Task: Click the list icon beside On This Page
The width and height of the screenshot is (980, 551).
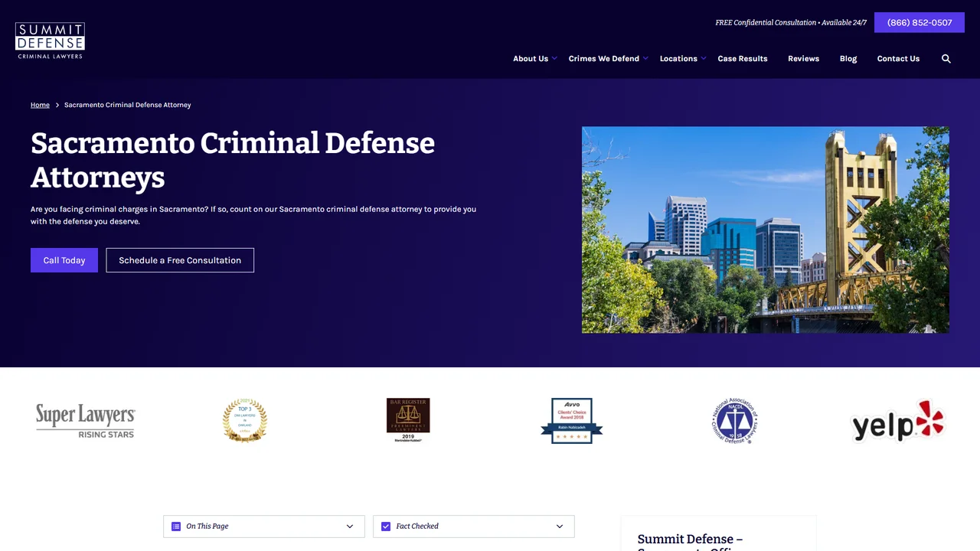Action: (176, 527)
